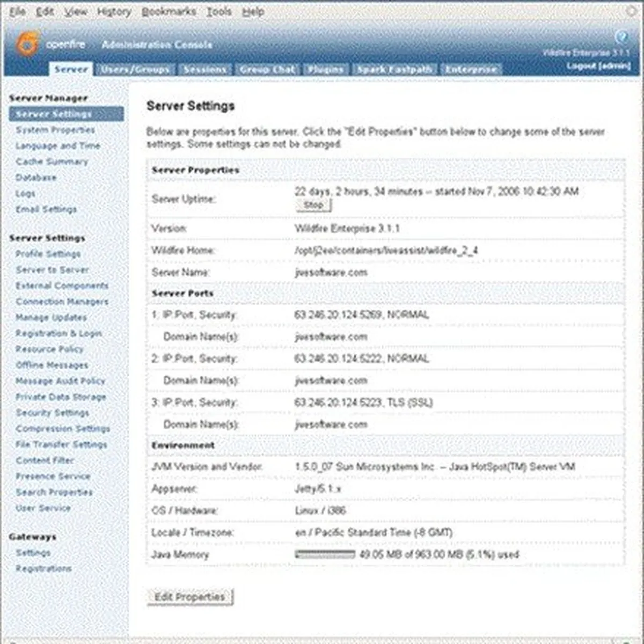
Task: Open the Edit menu
Action: click(x=45, y=11)
